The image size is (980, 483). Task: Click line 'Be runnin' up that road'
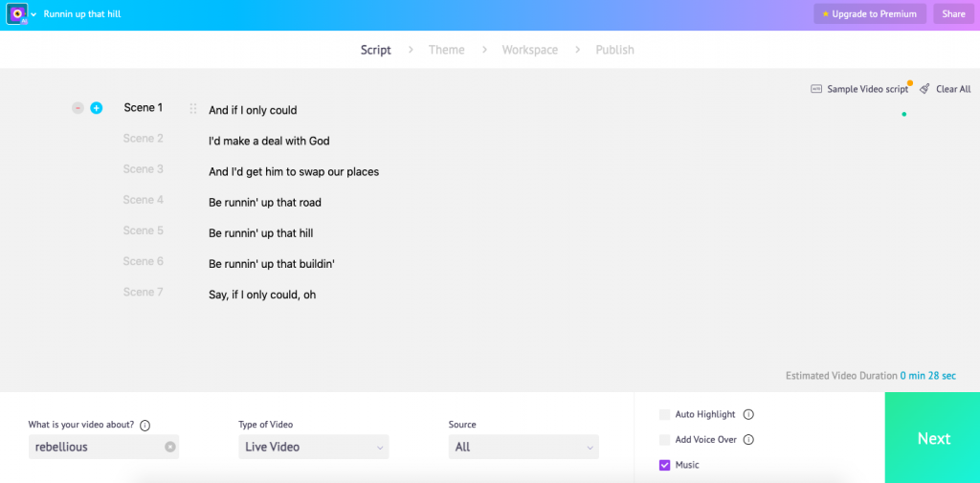265,203
